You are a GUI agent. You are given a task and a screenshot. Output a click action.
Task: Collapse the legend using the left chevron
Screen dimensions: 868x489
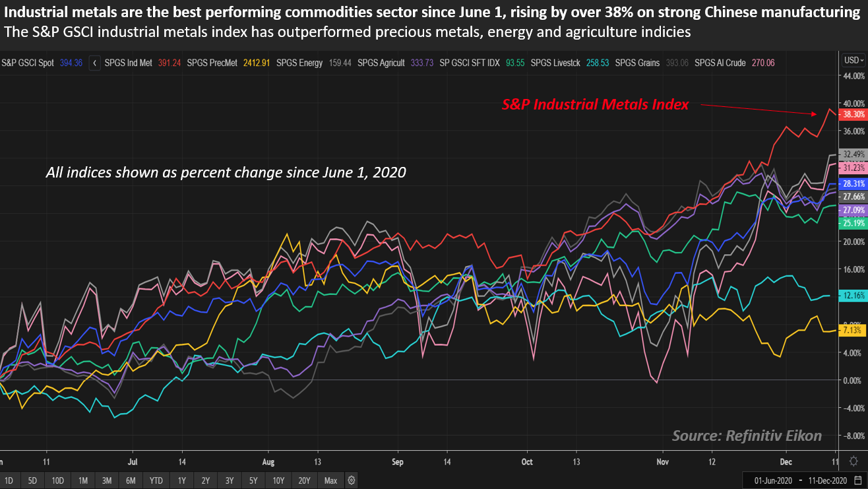(x=94, y=63)
